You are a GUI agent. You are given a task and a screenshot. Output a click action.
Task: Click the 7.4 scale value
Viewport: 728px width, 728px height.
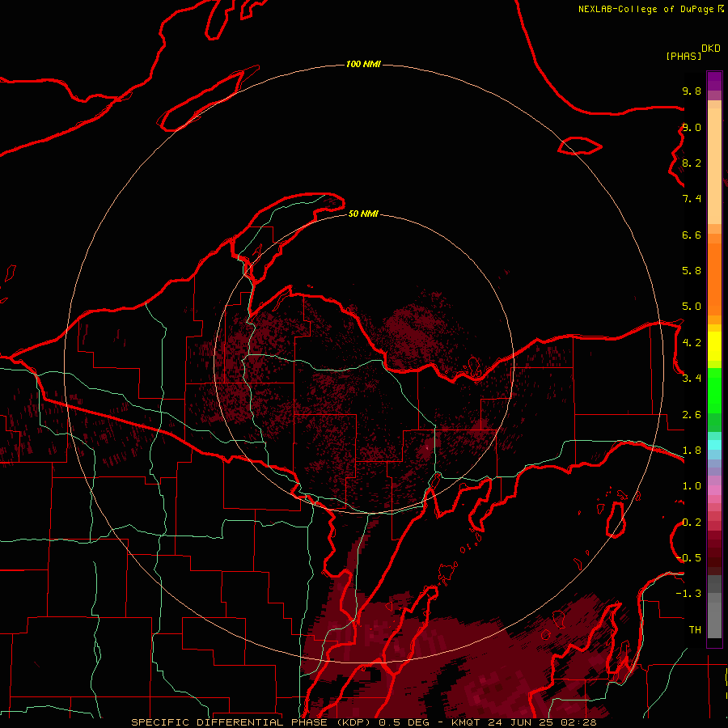(x=692, y=199)
